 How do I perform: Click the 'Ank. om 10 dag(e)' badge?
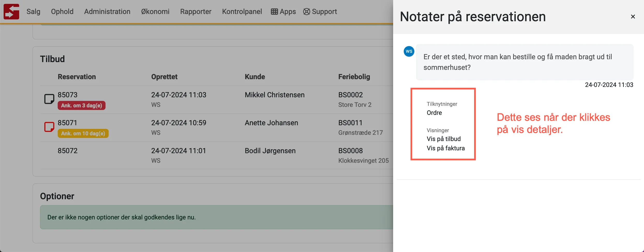(83, 133)
